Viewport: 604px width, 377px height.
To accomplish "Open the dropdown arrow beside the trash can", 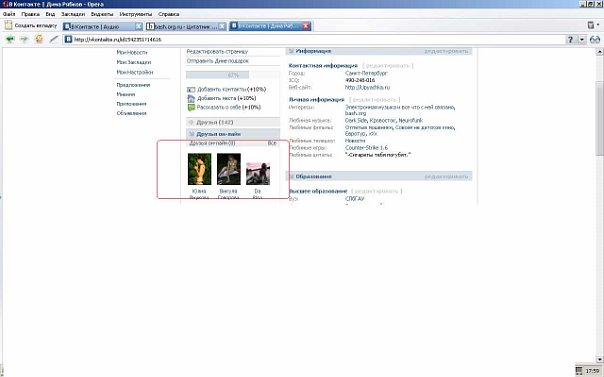I will [x=598, y=25].
